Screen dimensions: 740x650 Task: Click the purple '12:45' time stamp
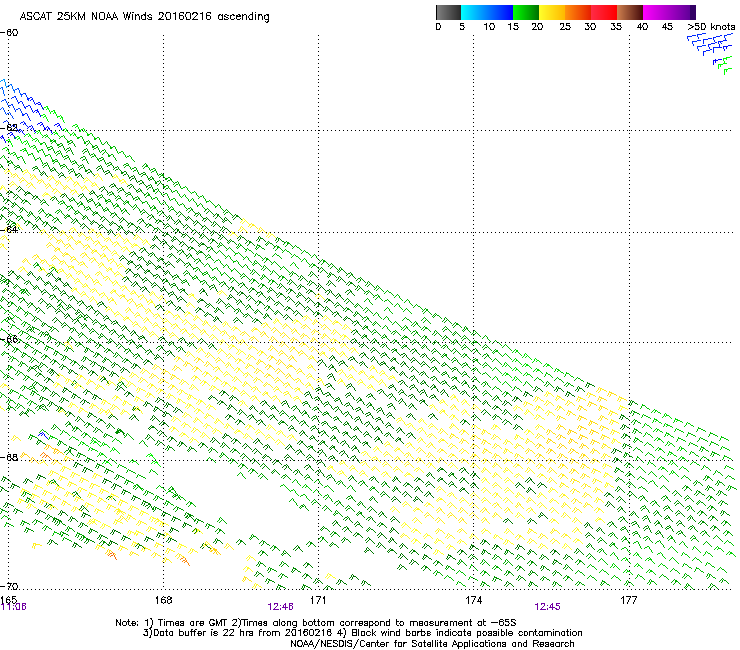[547, 607]
